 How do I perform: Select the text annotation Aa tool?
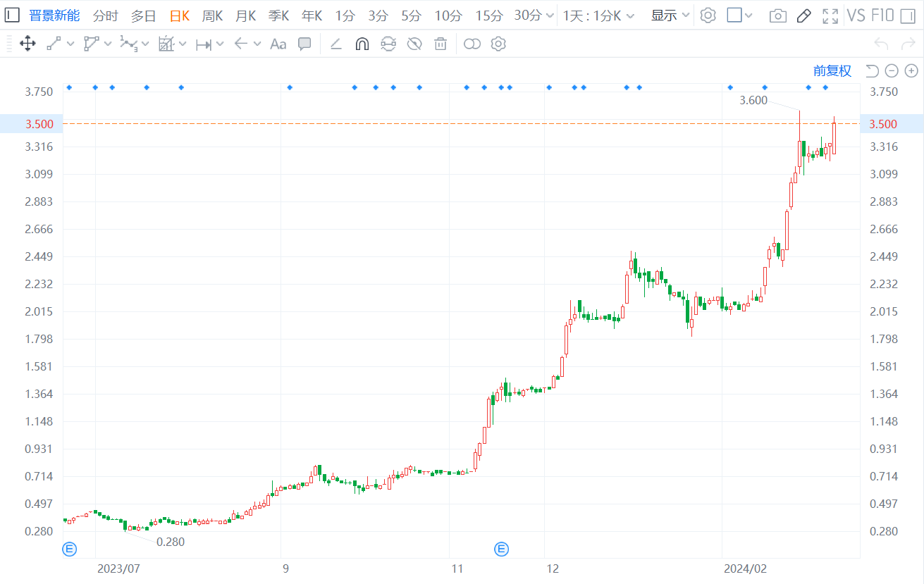point(278,44)
